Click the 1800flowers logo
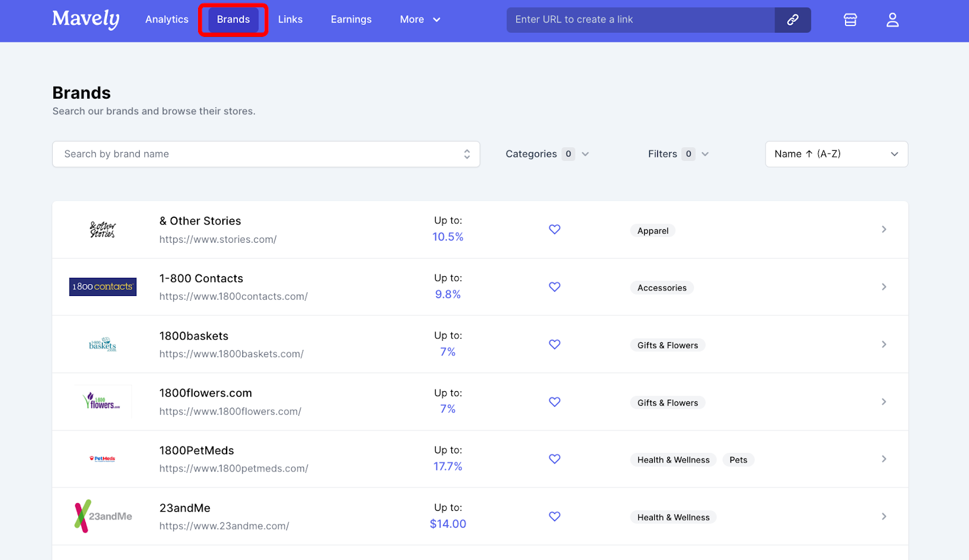This screenshot has height=560, width=969. coord(102,401)
